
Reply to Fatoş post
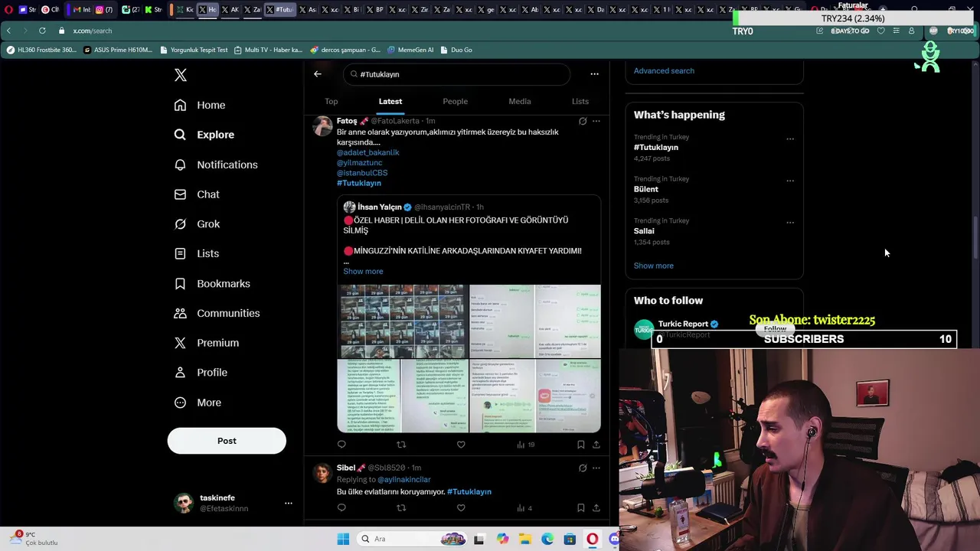coord(341,444)
